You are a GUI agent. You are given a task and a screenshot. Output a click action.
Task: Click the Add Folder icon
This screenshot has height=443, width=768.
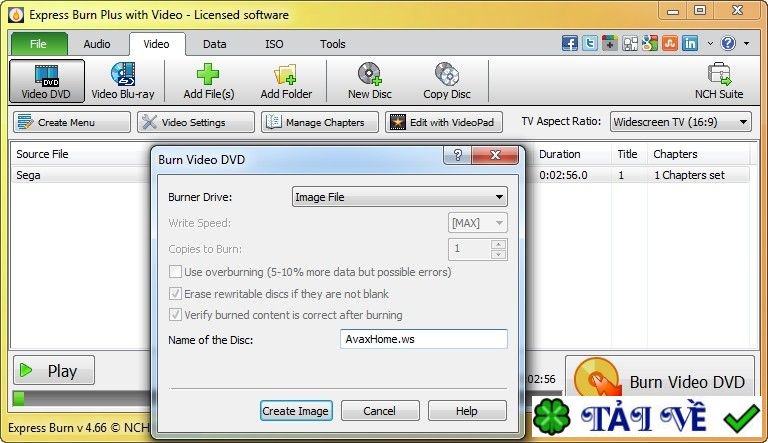pyautogui.click(x=285, y=74)
